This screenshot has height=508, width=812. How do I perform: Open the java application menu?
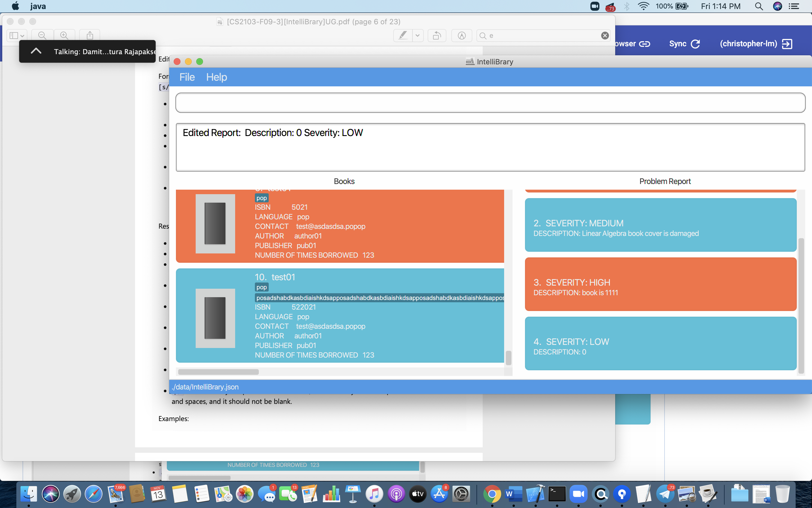point(38,6)
